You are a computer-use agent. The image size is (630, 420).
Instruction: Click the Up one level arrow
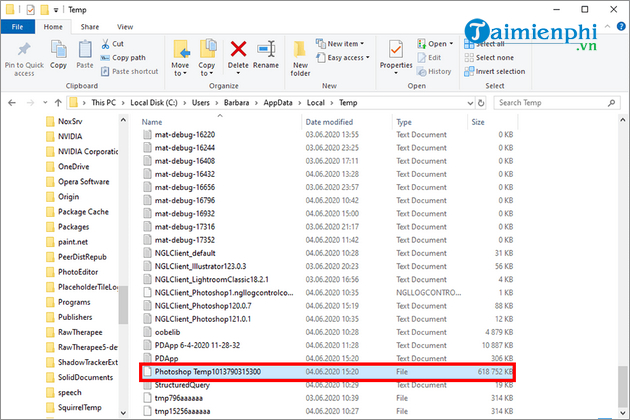point(58,103)
